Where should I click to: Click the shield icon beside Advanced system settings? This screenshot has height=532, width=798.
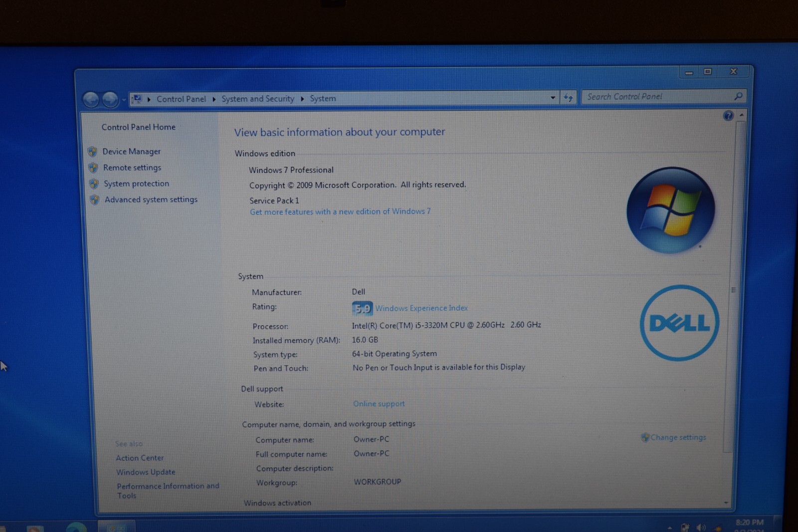click(x=94, y=199)
